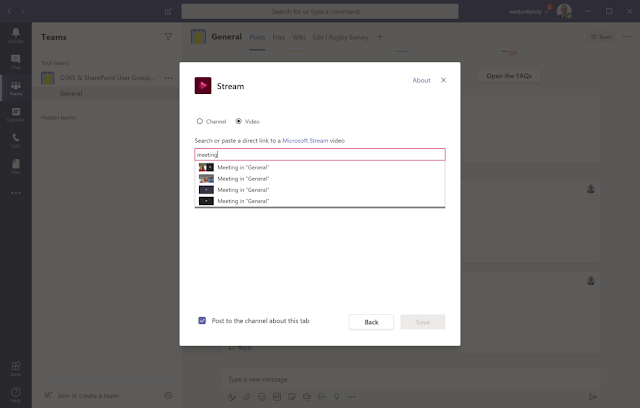
Task: Go back with the navigation arrow
Action: click(9, 11)
